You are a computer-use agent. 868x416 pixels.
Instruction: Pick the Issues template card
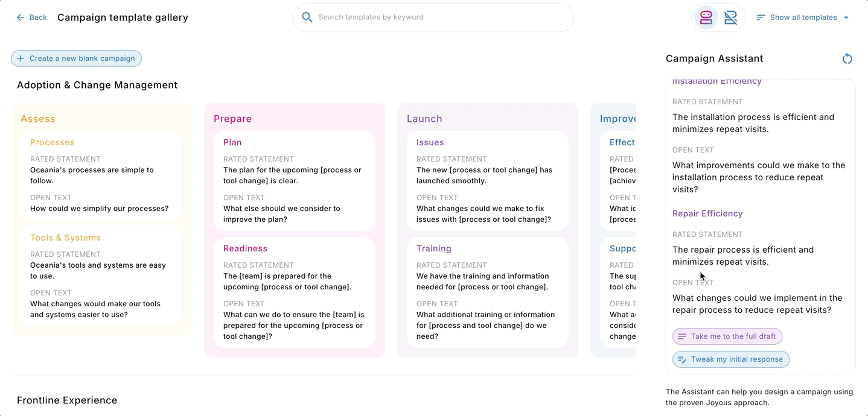pos(488,181)
